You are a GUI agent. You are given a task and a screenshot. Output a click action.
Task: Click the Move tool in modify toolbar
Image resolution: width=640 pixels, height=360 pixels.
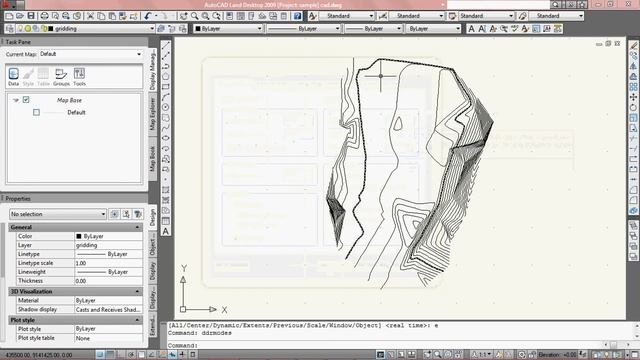click(633, 97)
